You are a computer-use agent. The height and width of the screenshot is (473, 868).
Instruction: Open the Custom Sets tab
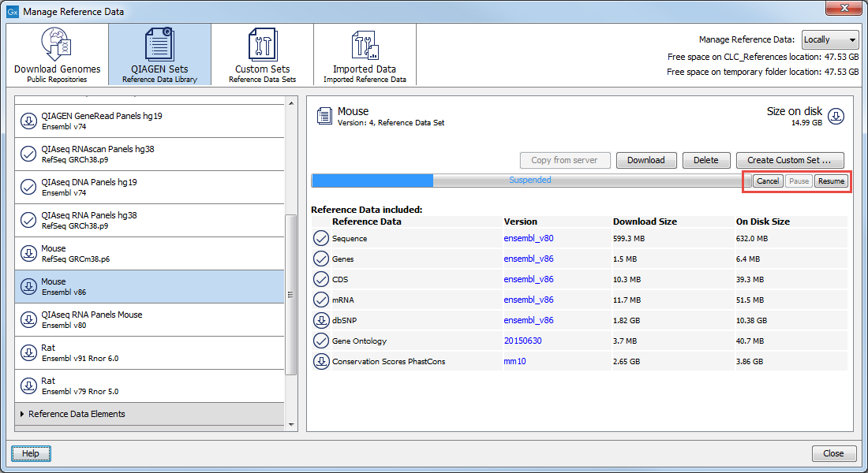click(263, 54)
